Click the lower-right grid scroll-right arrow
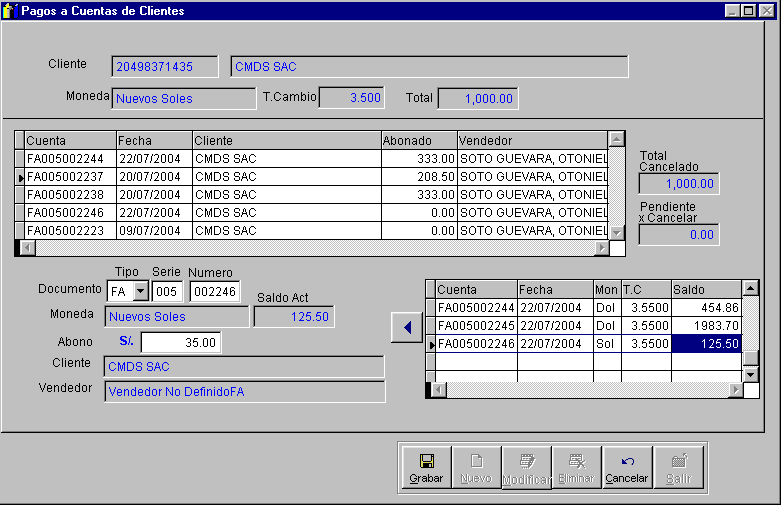This screenshot has height=505, width=781. 736,390
